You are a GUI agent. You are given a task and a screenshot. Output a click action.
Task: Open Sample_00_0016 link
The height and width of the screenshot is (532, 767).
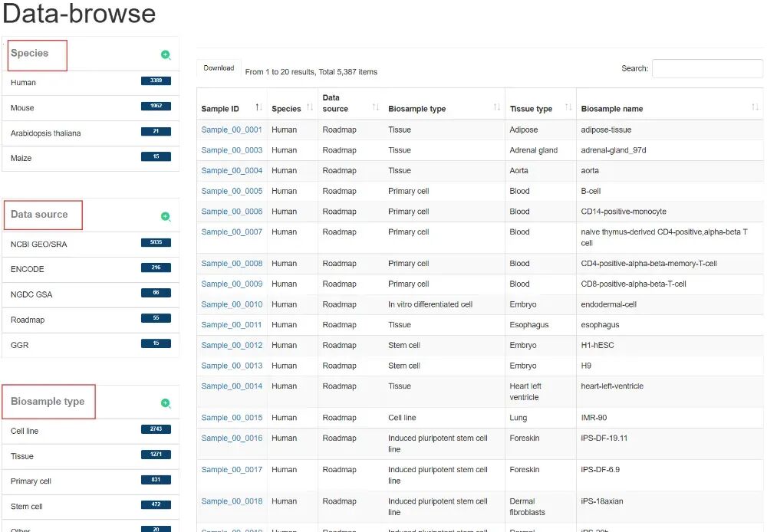click(x=232, y=438)
